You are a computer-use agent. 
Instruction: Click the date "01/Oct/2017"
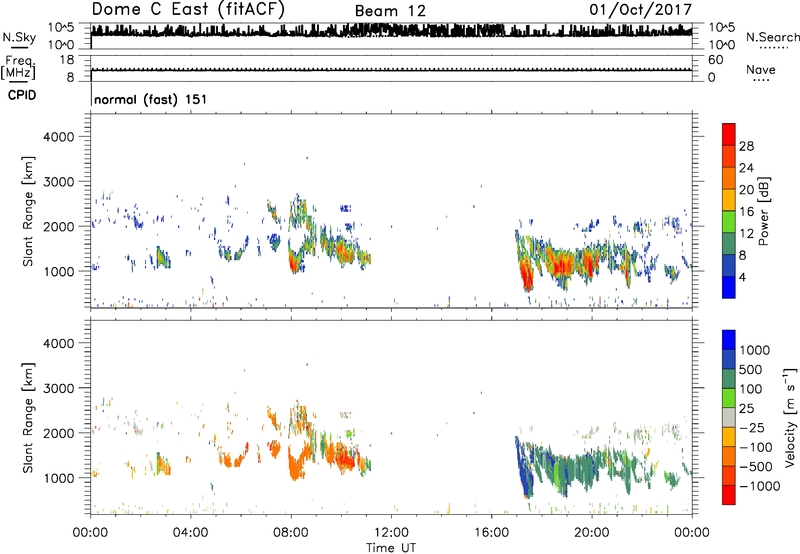(640, 10)
